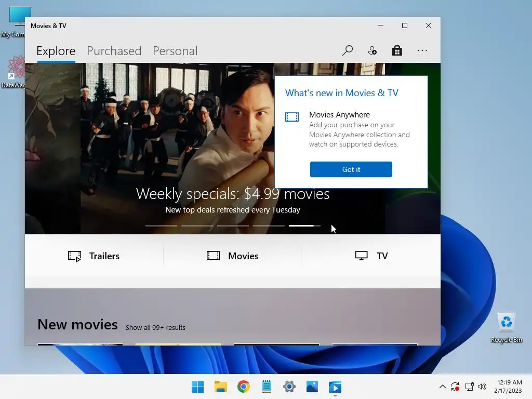Click Show all 99+ results link

click(x=155, y=327)
